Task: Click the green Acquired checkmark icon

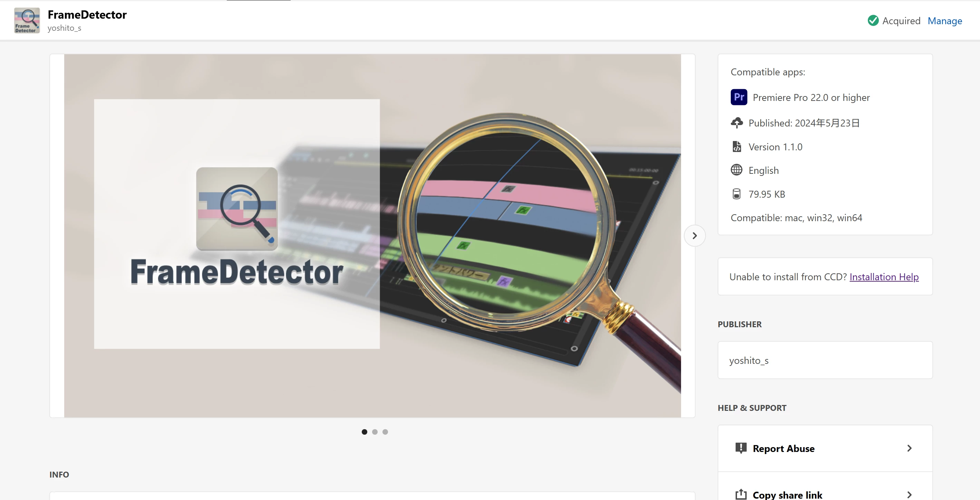Action: coord(873,21)
